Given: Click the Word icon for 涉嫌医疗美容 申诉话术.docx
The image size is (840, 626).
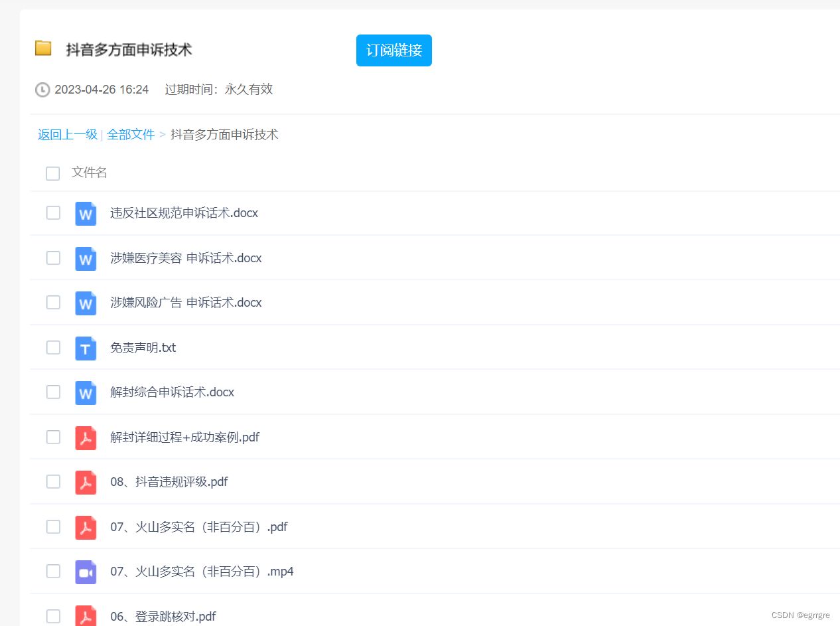Looking at the screenshot, I should click(86, 258).
